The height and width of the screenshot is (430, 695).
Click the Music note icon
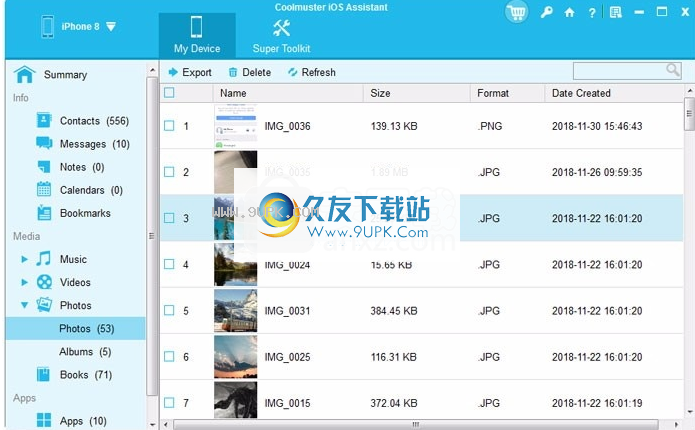coord(43,258)
